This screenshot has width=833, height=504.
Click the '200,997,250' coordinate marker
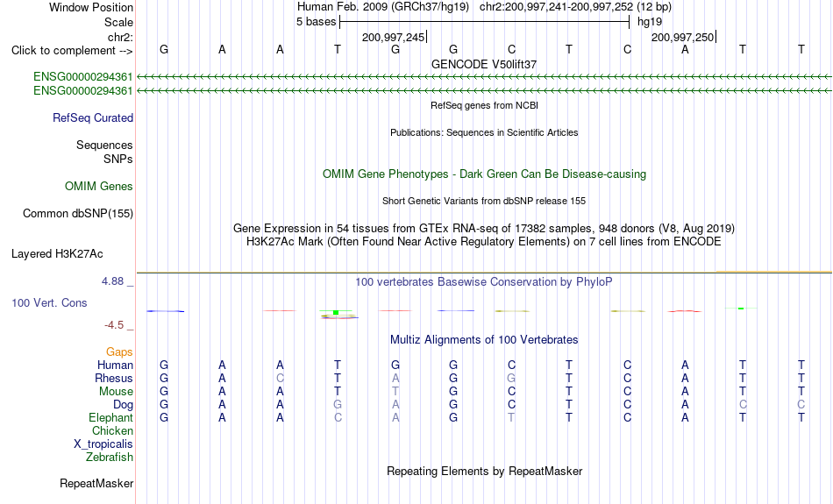click(x=683, y=37)
